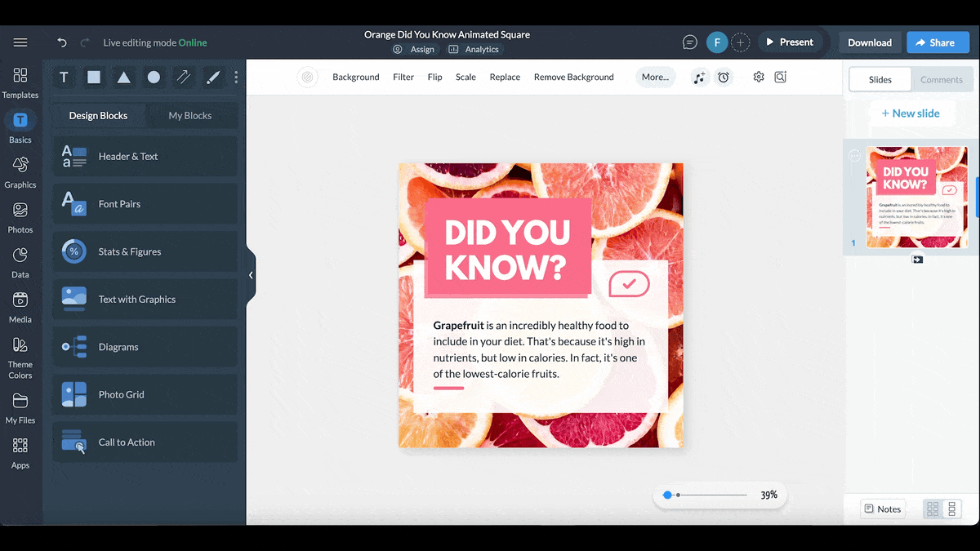This screenshot has height=551, width=980.
Task: Click the Download button
Action: 869,42
